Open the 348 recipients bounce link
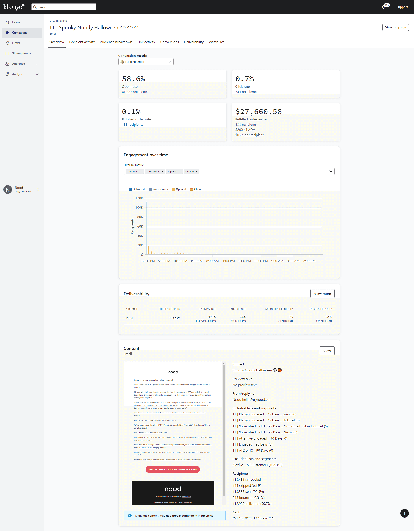414x532 pixels. 238,321
